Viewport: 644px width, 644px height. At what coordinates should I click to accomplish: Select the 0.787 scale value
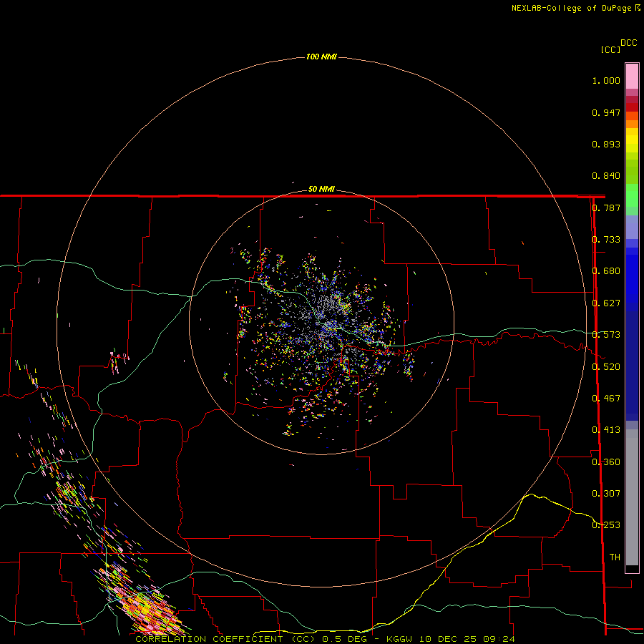coord(606,208)
